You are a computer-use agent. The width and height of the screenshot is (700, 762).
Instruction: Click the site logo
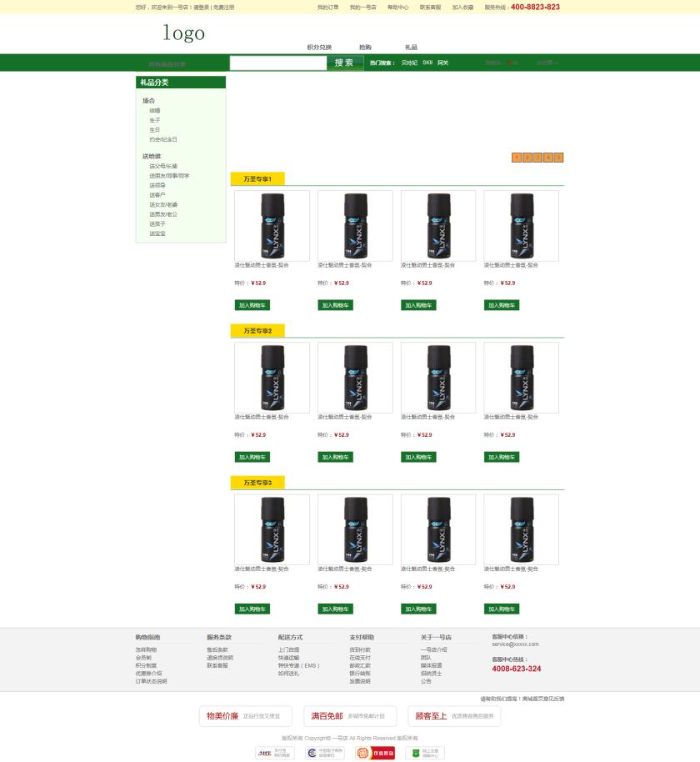point(183,33)
